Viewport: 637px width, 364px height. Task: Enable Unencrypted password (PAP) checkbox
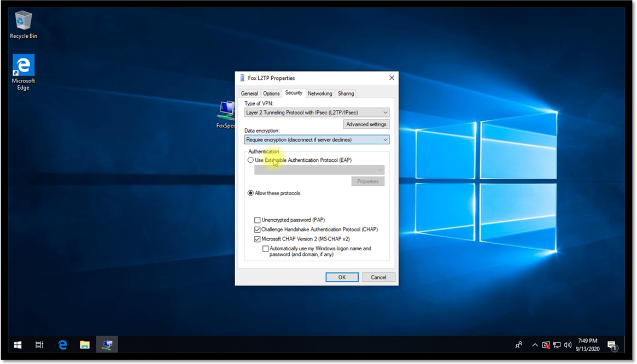click(258, 220)
